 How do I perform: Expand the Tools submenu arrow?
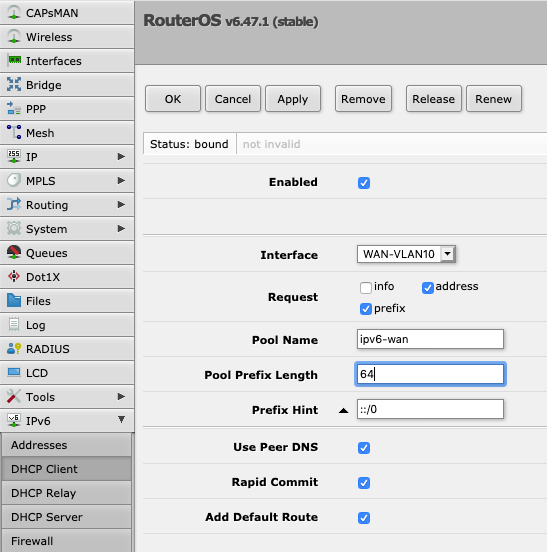(x=121, y=396)
